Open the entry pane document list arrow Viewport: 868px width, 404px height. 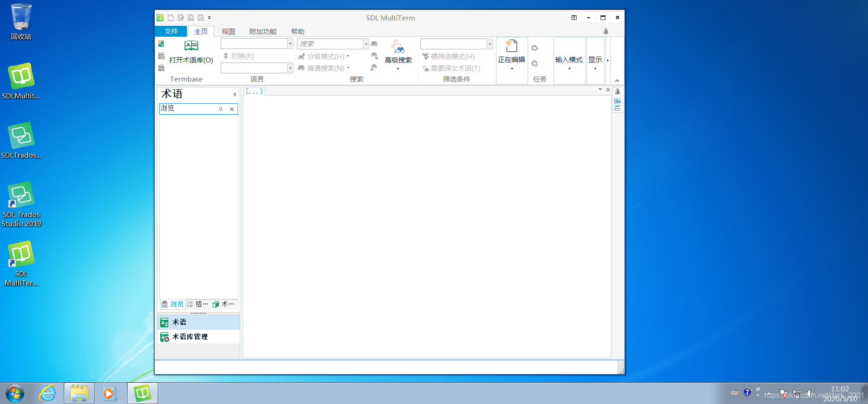click(x=600, y=90)
